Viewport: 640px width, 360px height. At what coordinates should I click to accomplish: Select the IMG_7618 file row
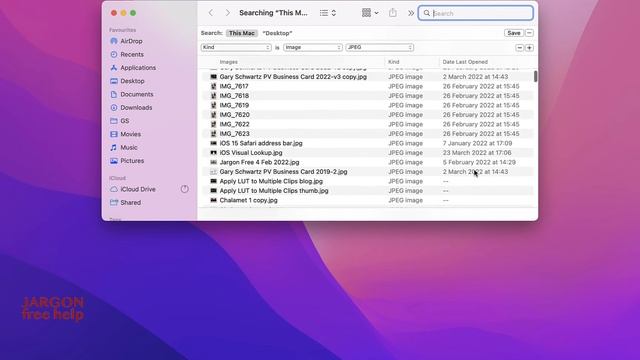tap(367, 96)
